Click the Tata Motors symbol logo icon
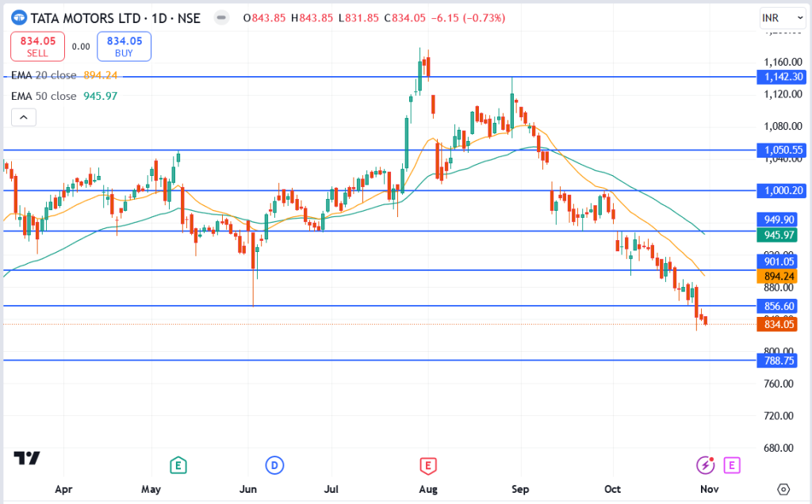 pyautogui.click(x=19, y=18)
